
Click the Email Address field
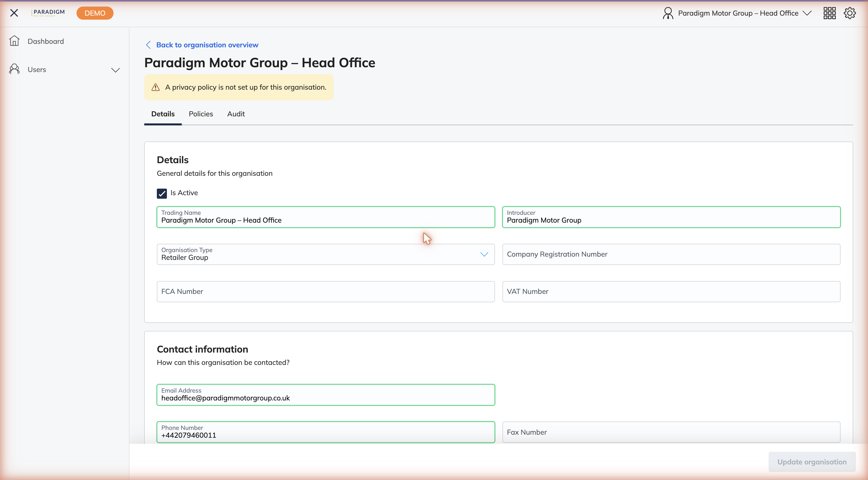326,395
